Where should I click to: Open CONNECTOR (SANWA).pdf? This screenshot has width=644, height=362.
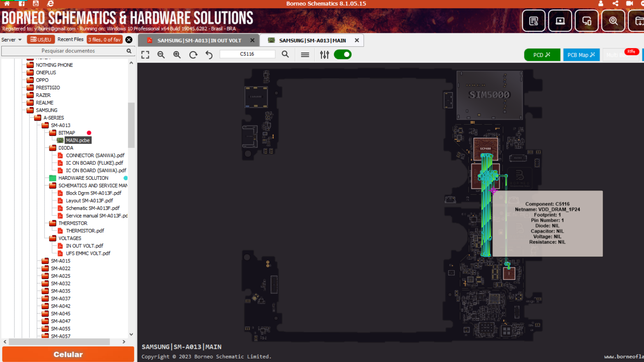(x=95, y=155)
